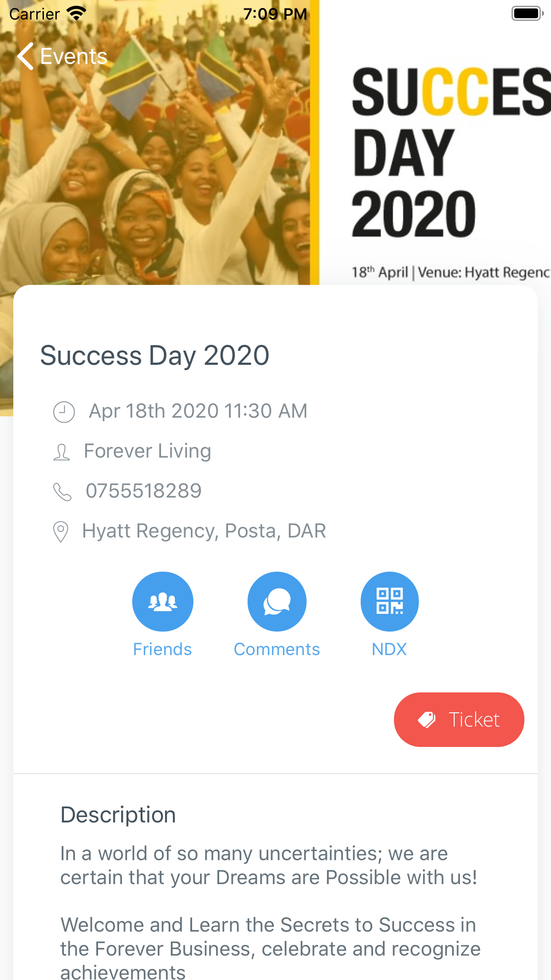Screen dimensions: 551x980
Task: Open Hyatt Regency, Posta, DAR location
Action: [x=204, y=531]
